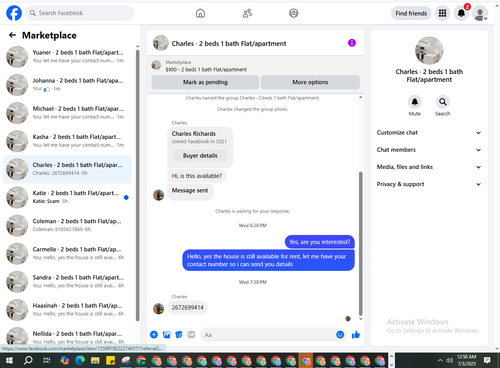
Task: Expand Chat members section
Action: (429, 150)
